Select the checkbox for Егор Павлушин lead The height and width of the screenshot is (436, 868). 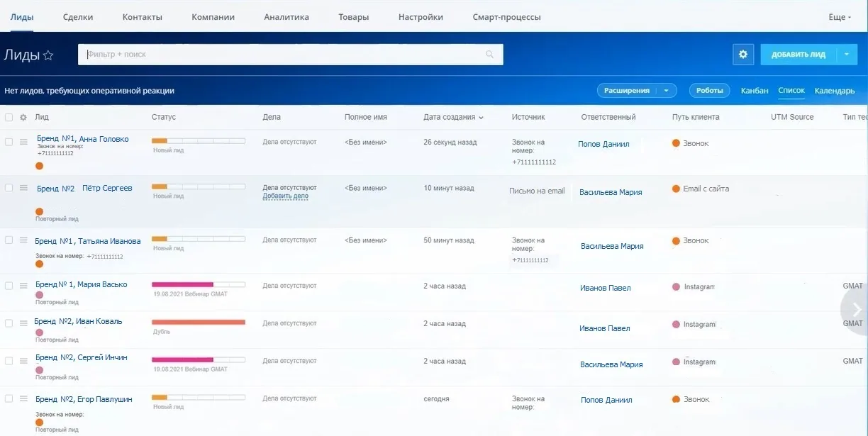pyautogui.click(x=9, y=399)
